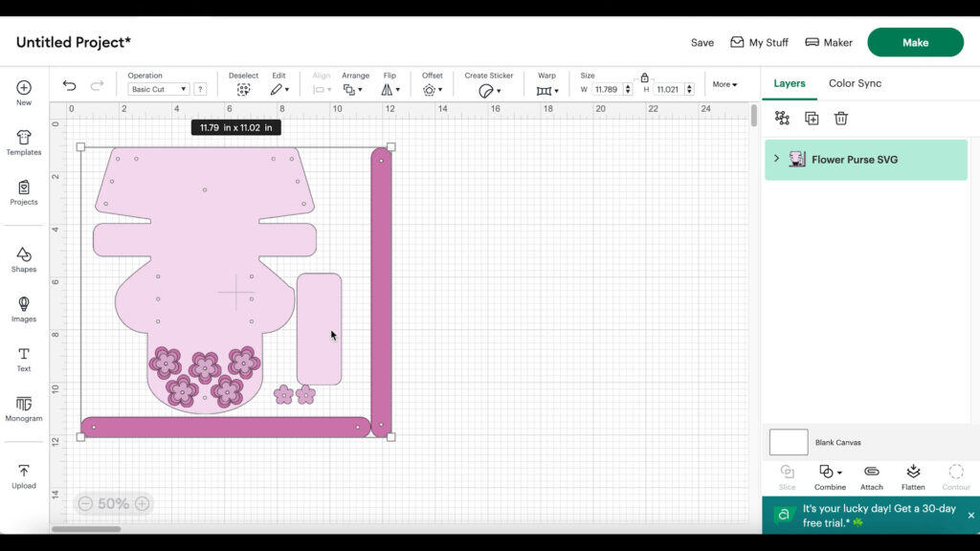Click the 50% zoom level label

(113, 503)
